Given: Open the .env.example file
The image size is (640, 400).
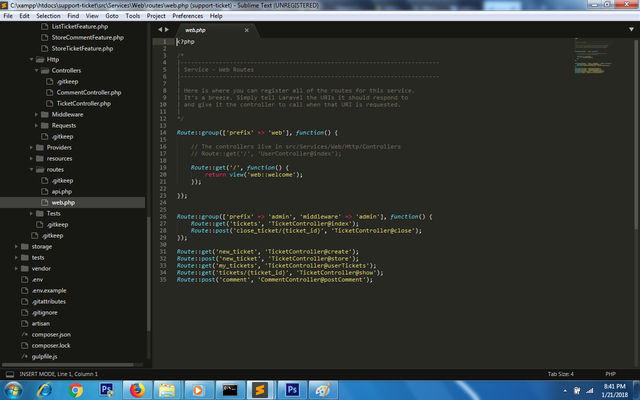Looking at the screenshot, I should (49, 291).
